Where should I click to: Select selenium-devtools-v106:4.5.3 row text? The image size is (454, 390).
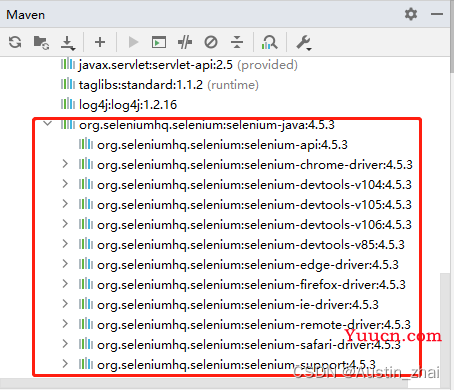point(254,225)
